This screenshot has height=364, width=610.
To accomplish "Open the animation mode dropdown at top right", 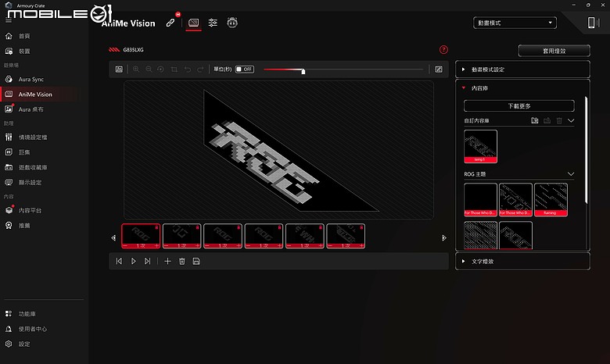I will pos(515,23).
